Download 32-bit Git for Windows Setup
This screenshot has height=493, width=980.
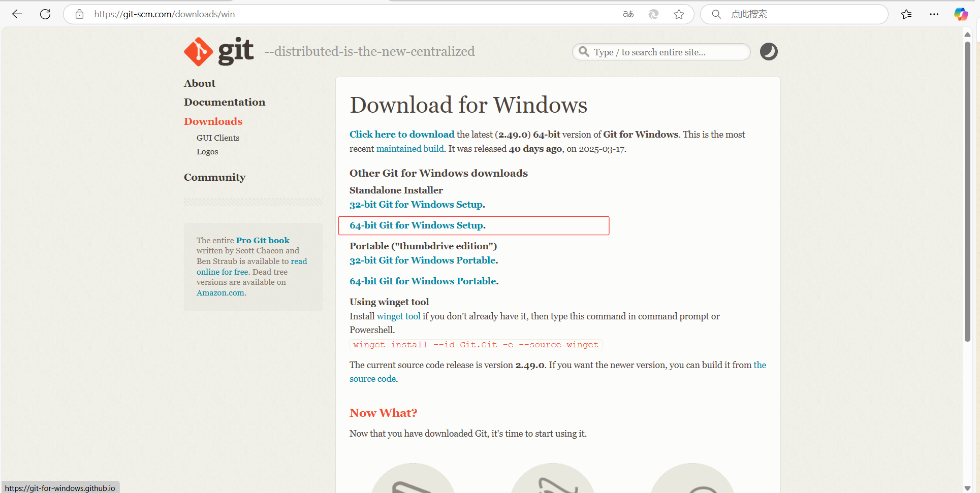(417, 205)
